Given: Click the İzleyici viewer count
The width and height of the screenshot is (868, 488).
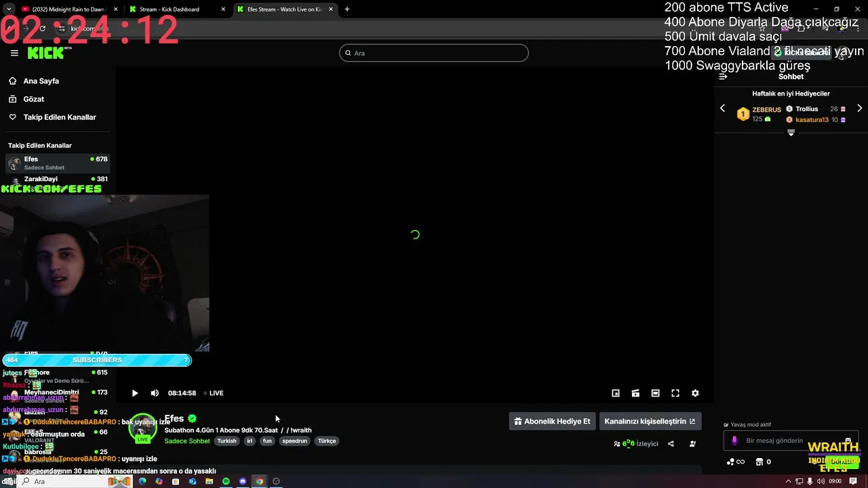Looking at the screenshot, I should click(636, 444).
